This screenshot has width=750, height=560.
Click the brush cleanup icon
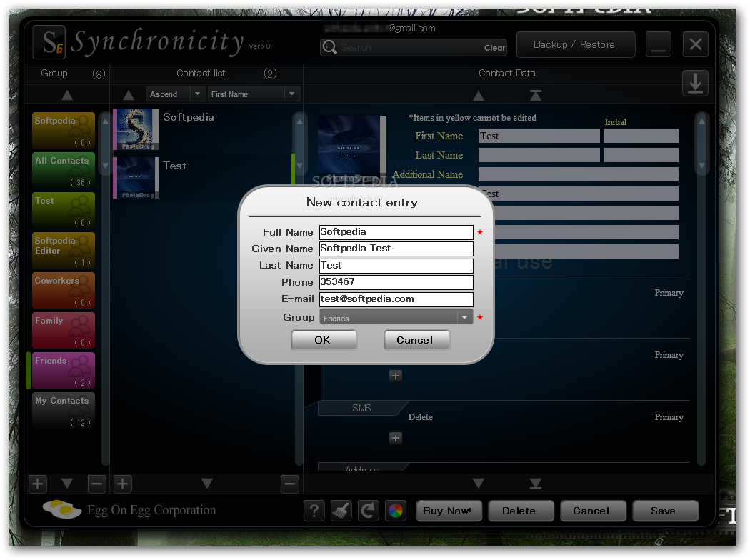coord(341,511)
